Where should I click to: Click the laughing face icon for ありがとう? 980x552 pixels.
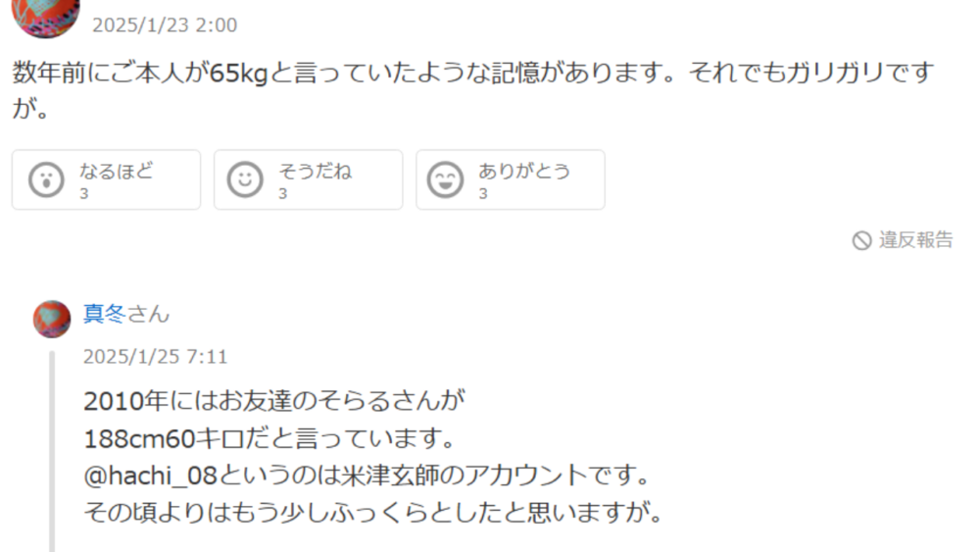tap(445, 180)
